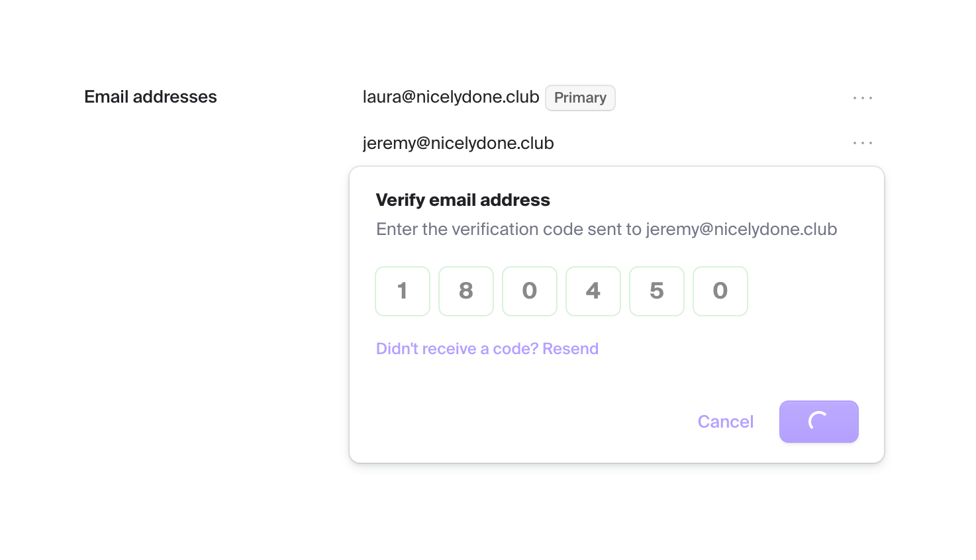Select the laura@nicelydone.club email address
The height and width of the screenshot is (560, 976).
click(451, 97)
